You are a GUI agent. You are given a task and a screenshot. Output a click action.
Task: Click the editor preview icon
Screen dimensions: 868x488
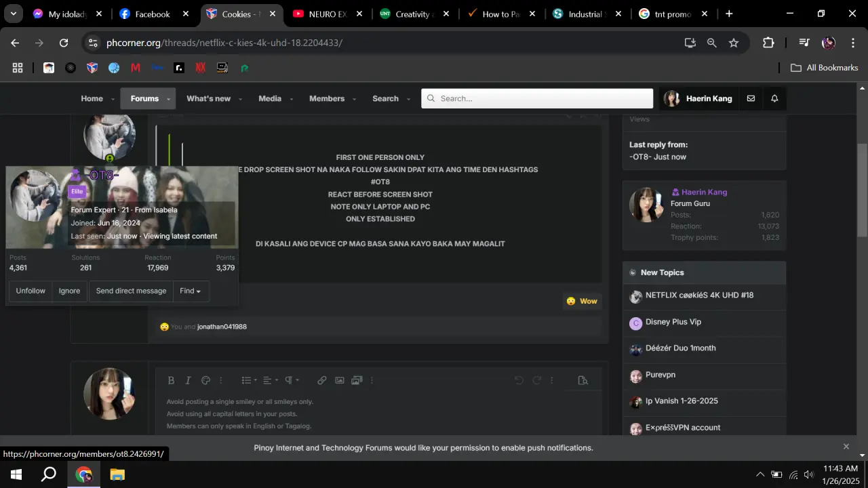pos(583,380)
